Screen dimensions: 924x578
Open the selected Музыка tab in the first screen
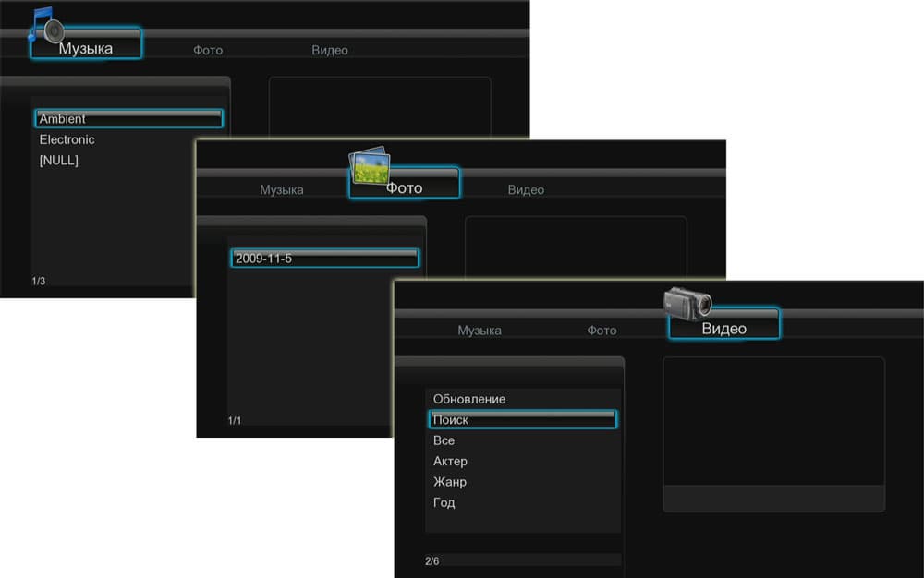[x=86, y=43]
